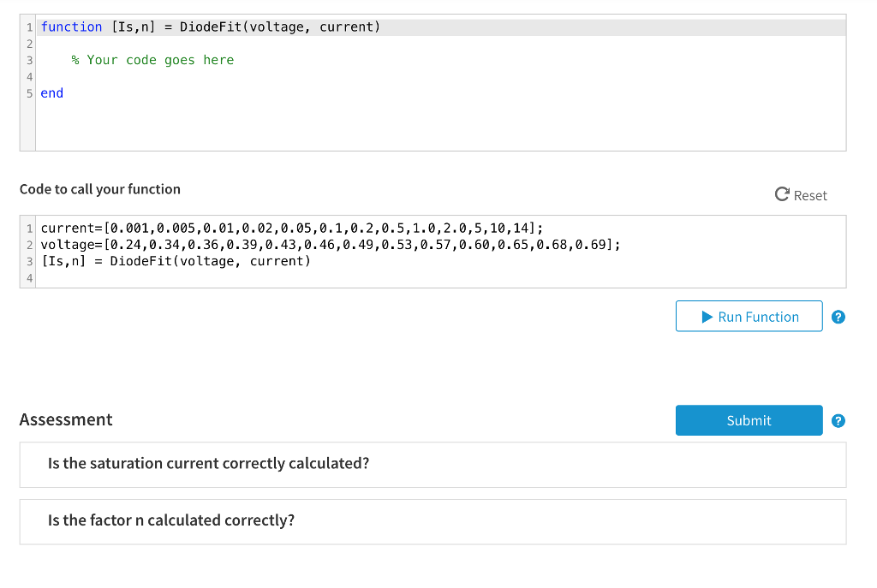Click the Assessment heading

tap(66, 419)
